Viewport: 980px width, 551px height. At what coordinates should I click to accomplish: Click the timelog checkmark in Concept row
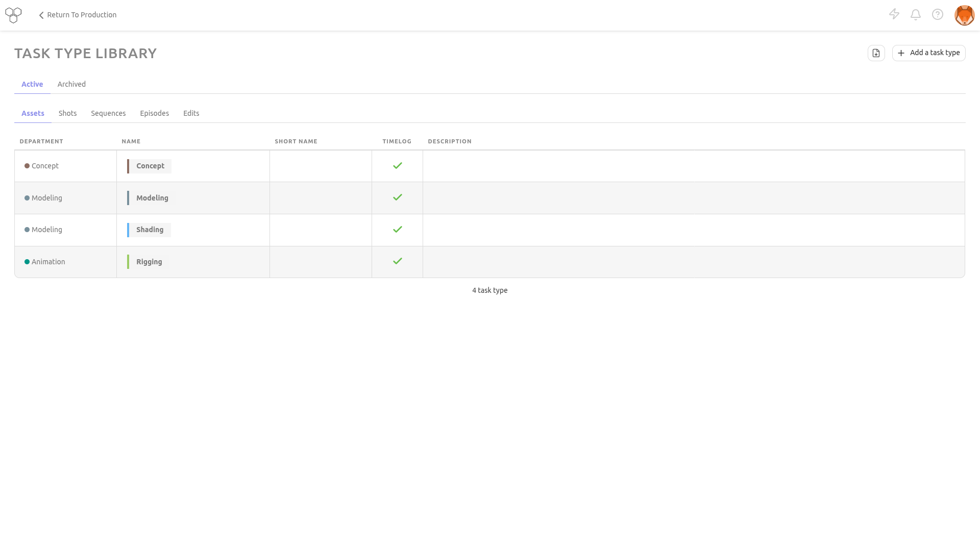398,165
